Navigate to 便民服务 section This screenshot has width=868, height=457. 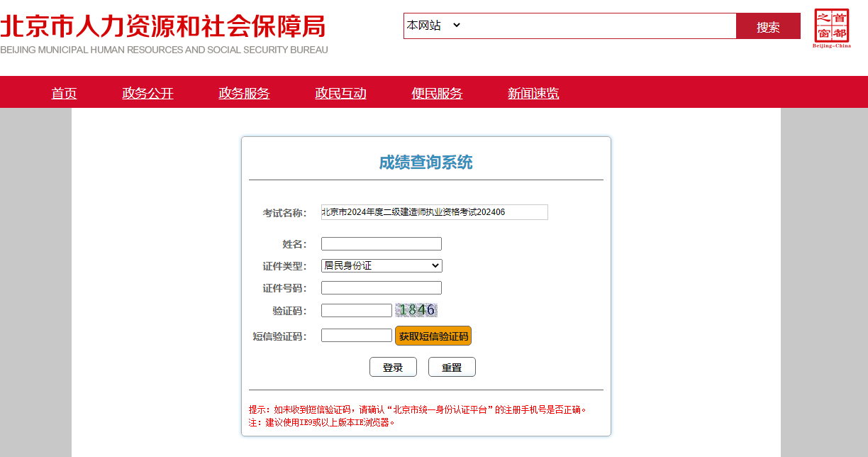tap(437, 93)
